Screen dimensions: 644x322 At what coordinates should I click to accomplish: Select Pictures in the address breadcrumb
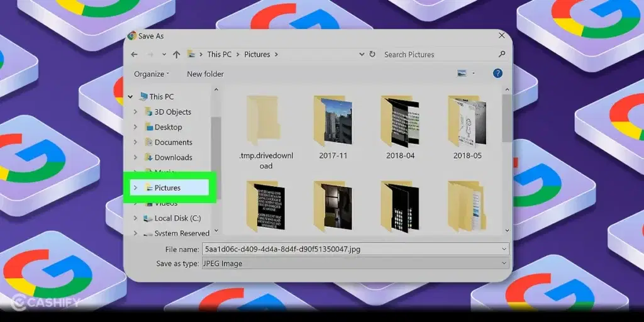click(x=257, y=54)
